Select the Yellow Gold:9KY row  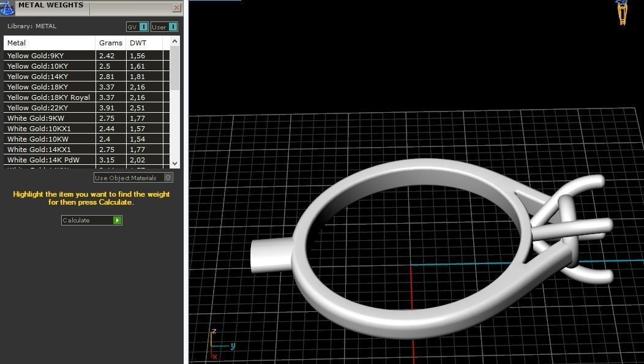pyautogui.click(x=87, y=56)
